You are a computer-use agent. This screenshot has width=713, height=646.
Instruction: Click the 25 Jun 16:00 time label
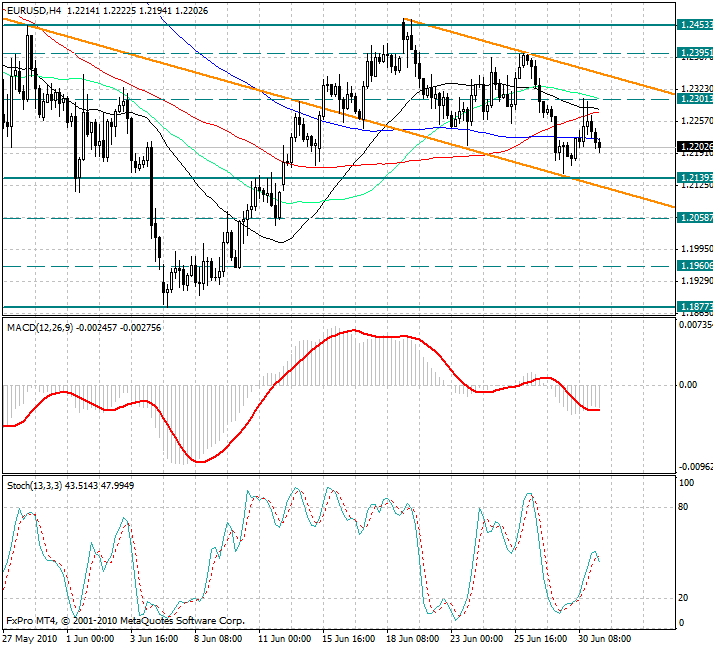tap(541, 639)
